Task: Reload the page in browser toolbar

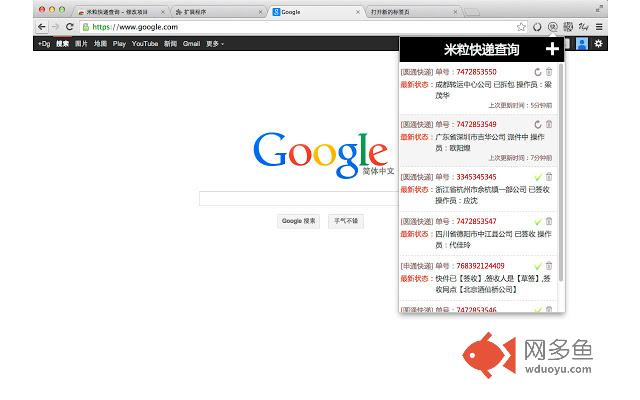Action: point(70,27)
